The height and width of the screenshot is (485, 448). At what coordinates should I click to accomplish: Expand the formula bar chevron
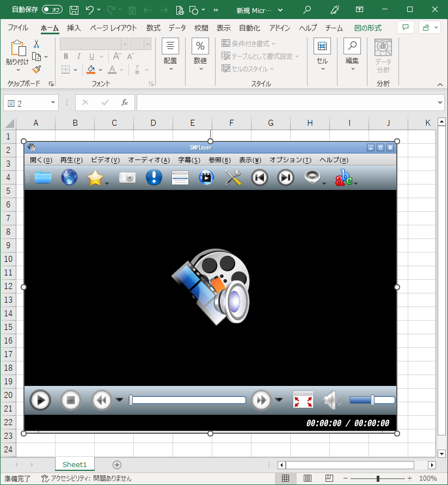pyautogui.click(x=440, y=102)
